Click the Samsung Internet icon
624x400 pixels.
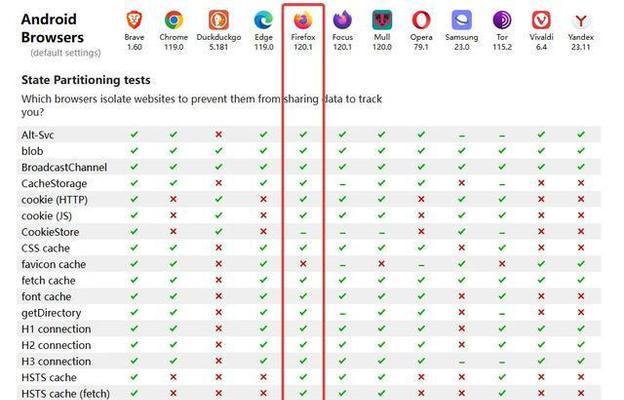[x=462, y=20]
